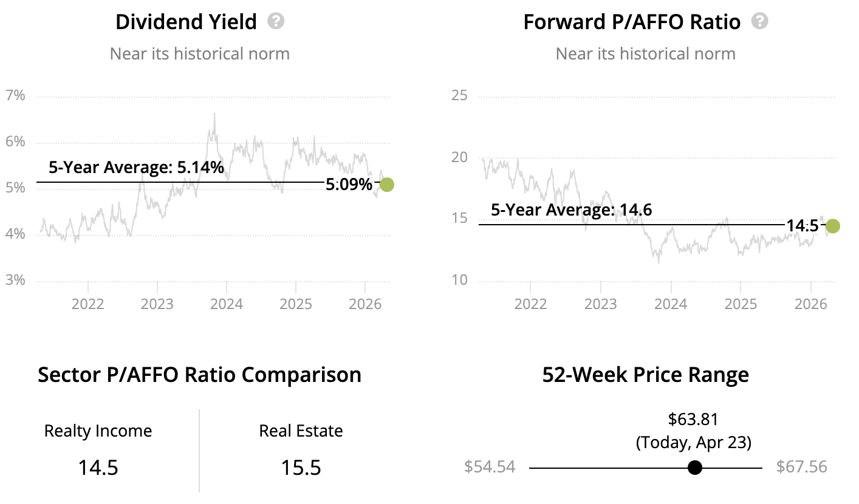Click the 5-Year Average 5.14% label

(136, 168)
